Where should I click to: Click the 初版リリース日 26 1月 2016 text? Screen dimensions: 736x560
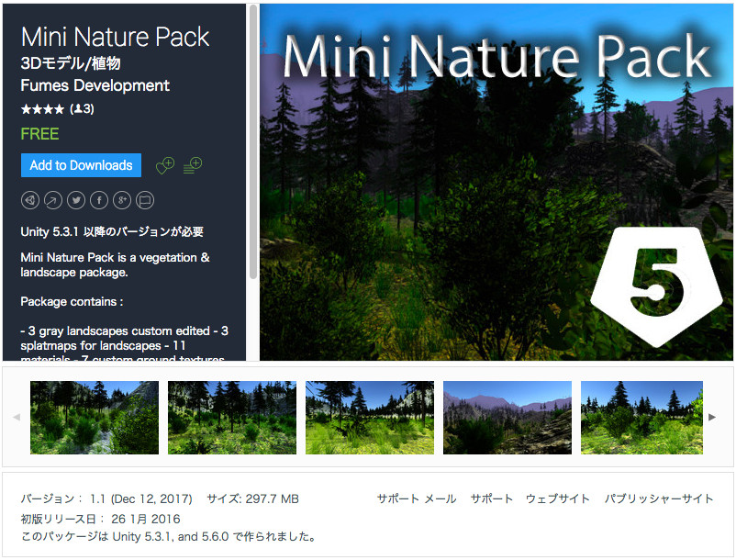[100, 519]
